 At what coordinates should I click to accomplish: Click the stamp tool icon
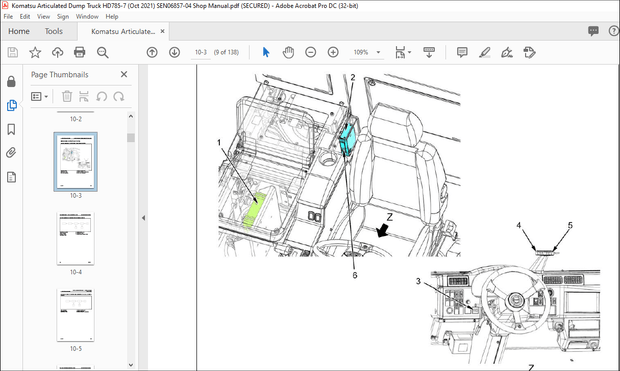coord(529,52)
